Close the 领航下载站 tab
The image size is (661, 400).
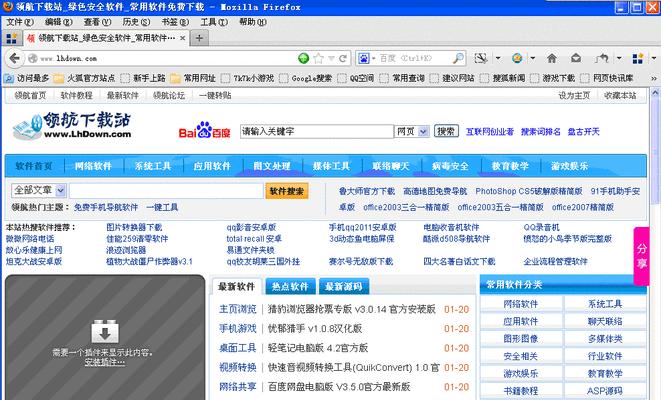tap(183, 38)
